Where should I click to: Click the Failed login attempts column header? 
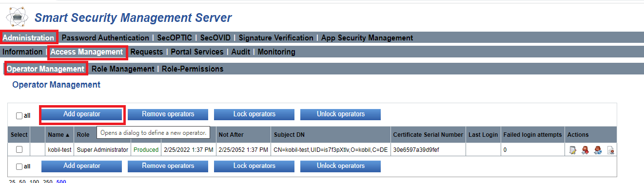[533, 135]
